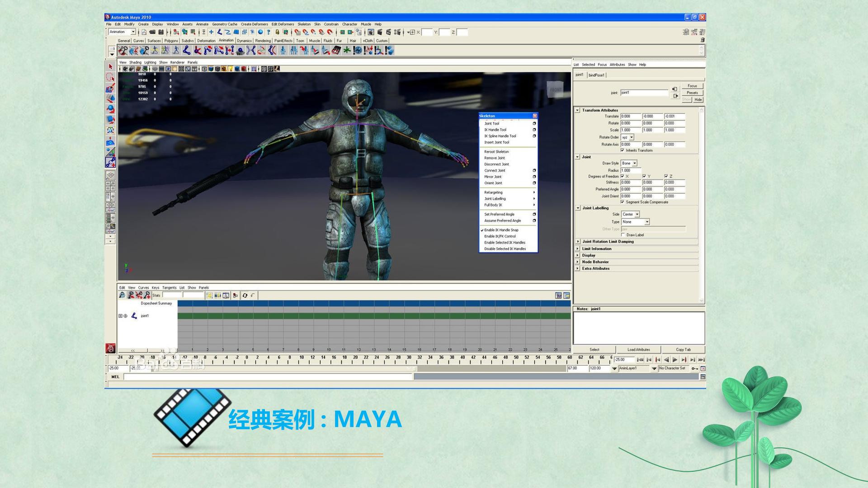Click the lock selection icon in status line

277,32
